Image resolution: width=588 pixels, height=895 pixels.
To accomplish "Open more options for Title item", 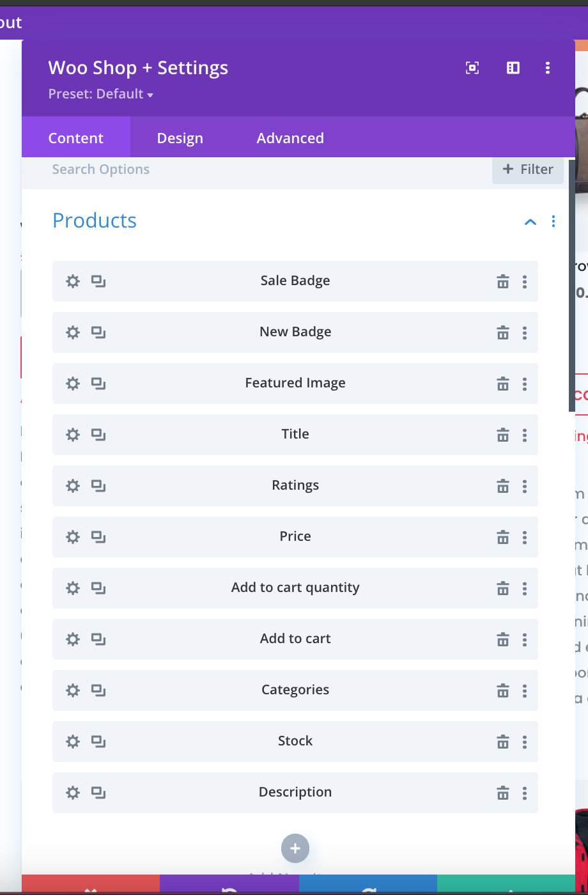I will tap(525, 435).
